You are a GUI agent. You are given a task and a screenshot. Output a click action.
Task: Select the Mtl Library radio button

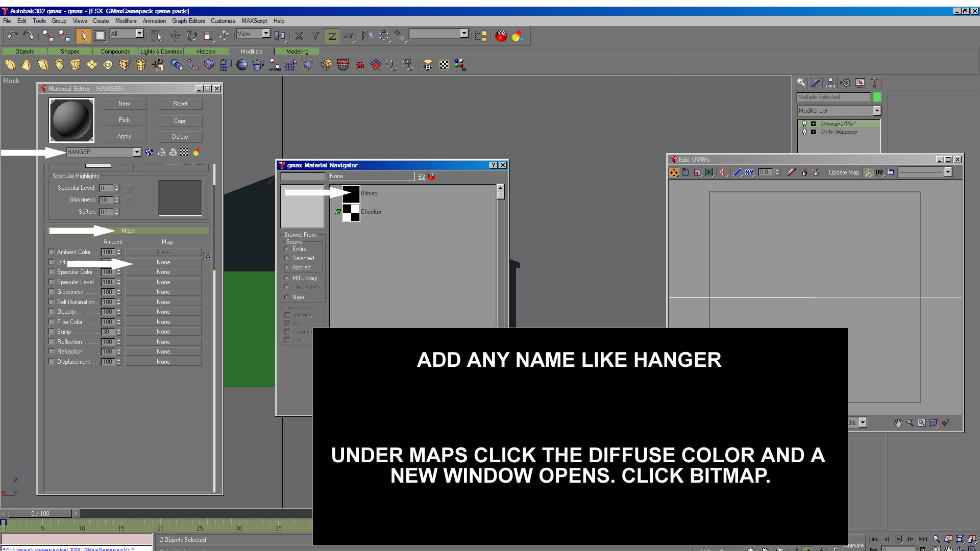(x=287, y=278)
